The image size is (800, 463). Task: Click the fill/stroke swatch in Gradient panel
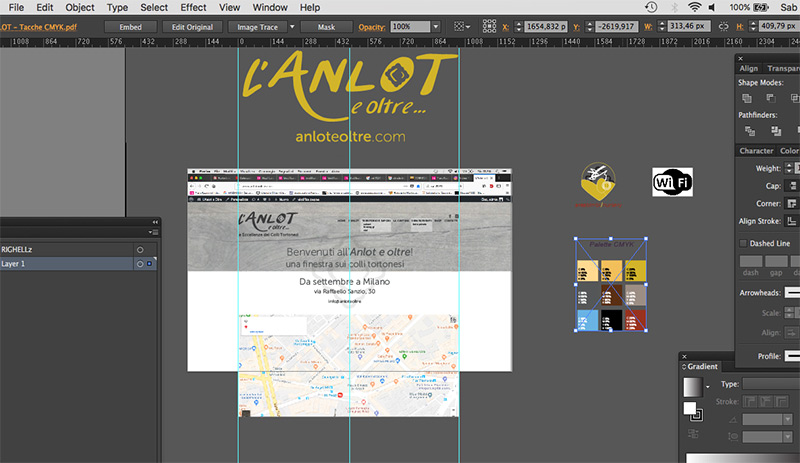693,411
